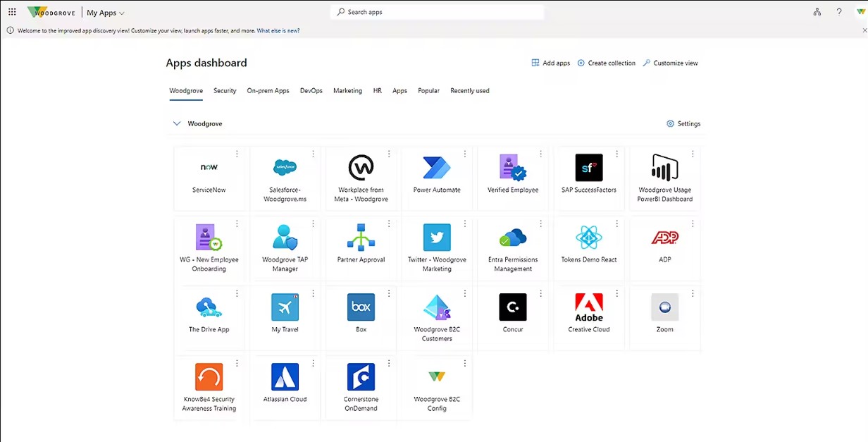This screenshot has width=868, height=442.
Task: Click the Search apps field
Action: coord(437,12)
